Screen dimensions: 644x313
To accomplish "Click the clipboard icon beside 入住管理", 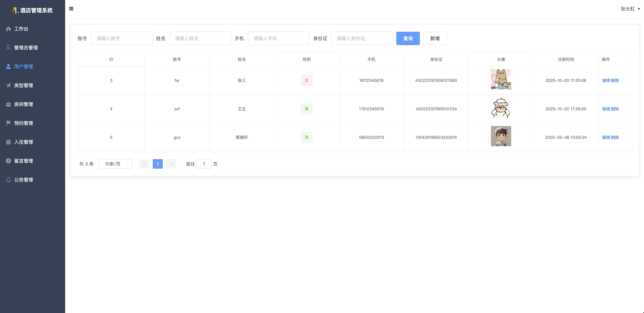I will click(8, 142).
